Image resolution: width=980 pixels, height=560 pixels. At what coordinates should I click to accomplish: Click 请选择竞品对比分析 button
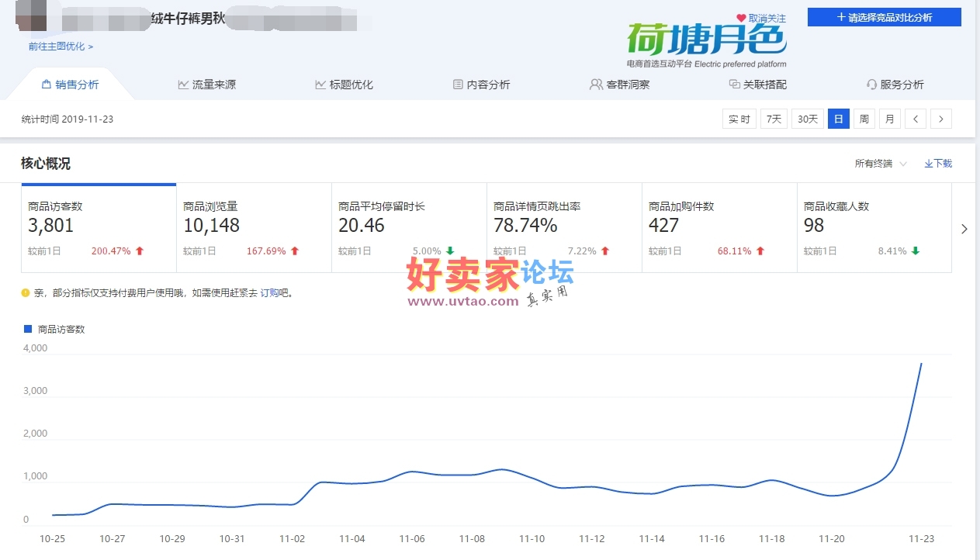[884, 17]
